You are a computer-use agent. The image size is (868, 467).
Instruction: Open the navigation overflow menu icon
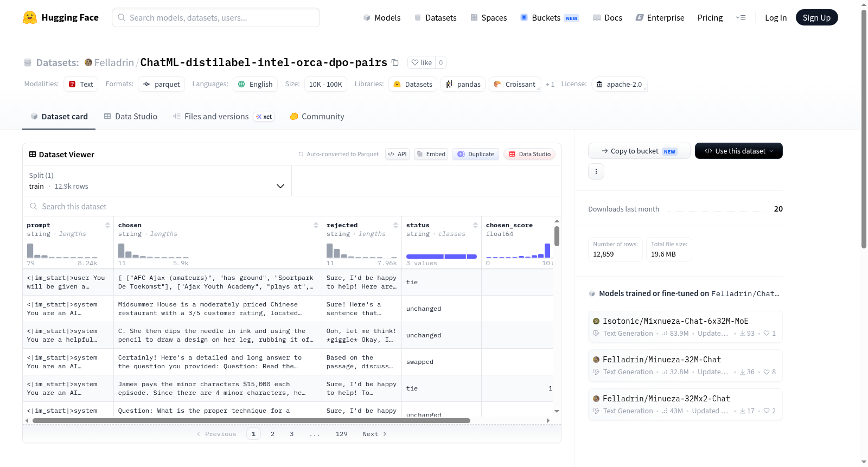(x=741, y=17)
